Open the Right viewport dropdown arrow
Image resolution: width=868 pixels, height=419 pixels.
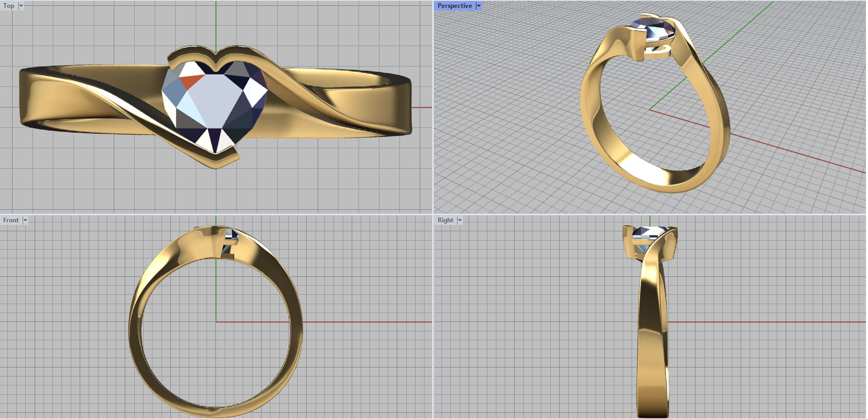(x=459, y=220)
